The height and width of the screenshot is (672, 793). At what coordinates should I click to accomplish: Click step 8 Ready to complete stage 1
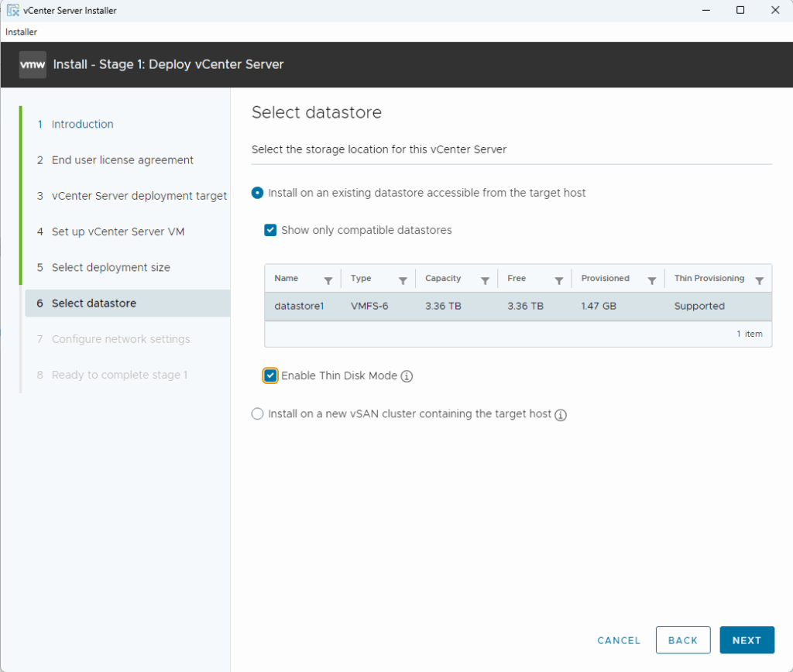pyautogui.click(x=119, y=375)
